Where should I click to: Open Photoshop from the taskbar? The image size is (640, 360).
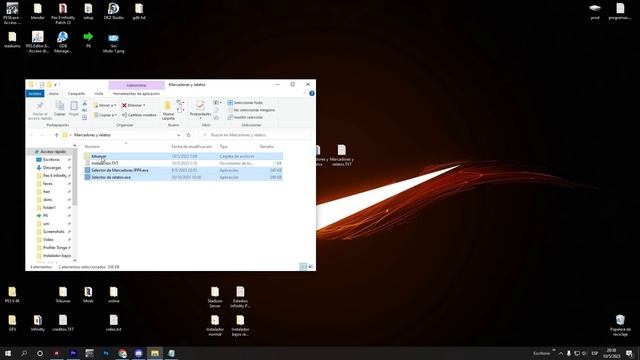(106, 353)
